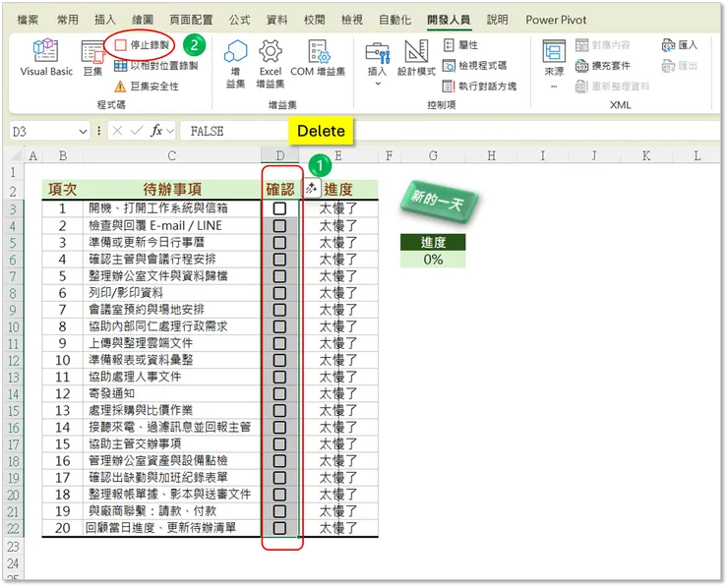Open the 說明 tab
This screenshot has width=728, height=587.
tap(497, 20)
